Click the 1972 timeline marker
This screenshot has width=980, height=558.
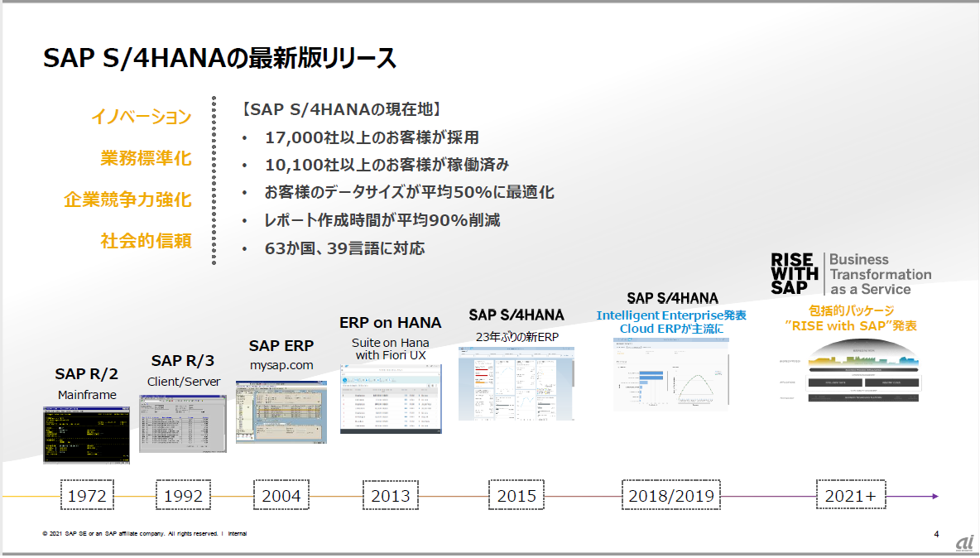click(x=87, y=496)
